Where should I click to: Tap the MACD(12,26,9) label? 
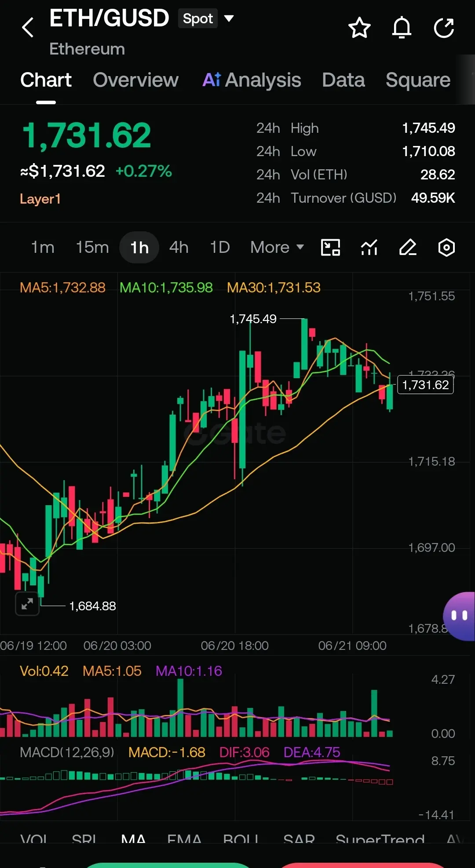[x=67, y=752]
